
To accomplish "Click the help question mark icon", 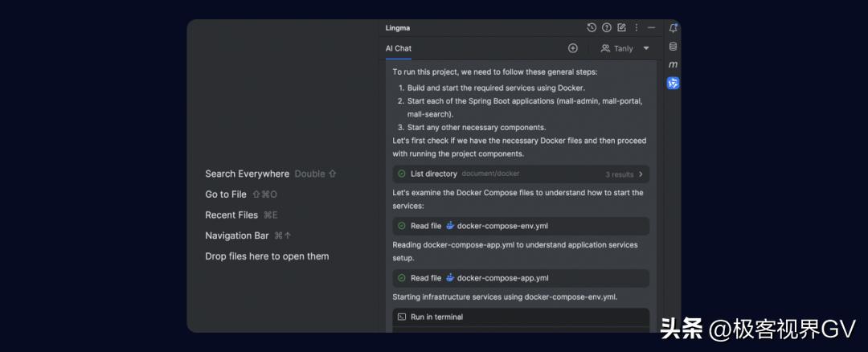I will coord(607,27).
